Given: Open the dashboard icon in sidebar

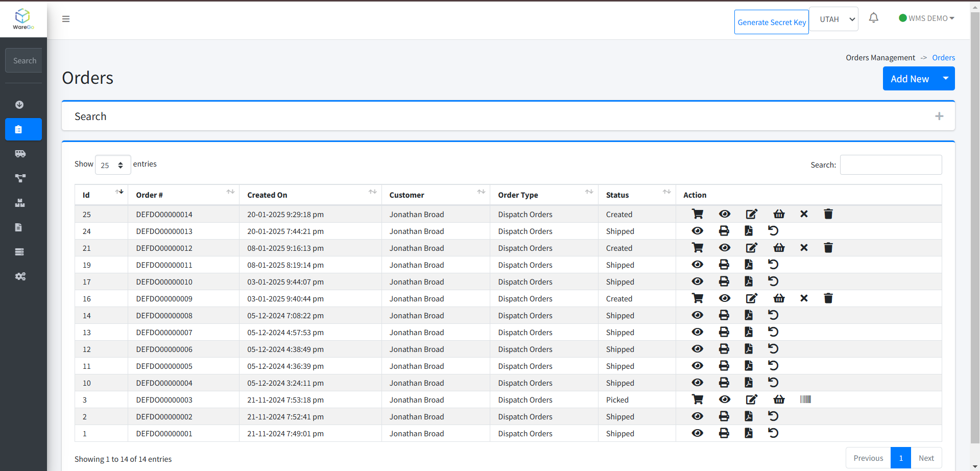Looking at the screenshot, I should click(19, 105).
